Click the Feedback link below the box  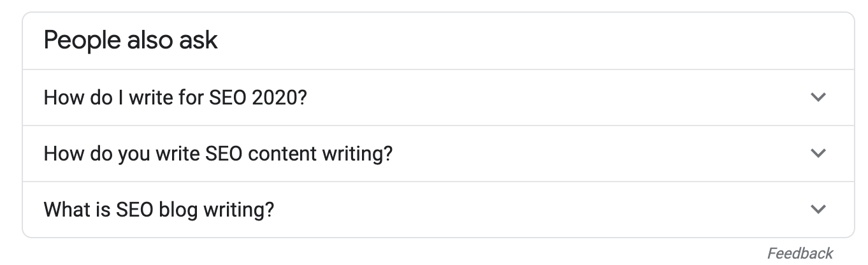coord(800,253)
